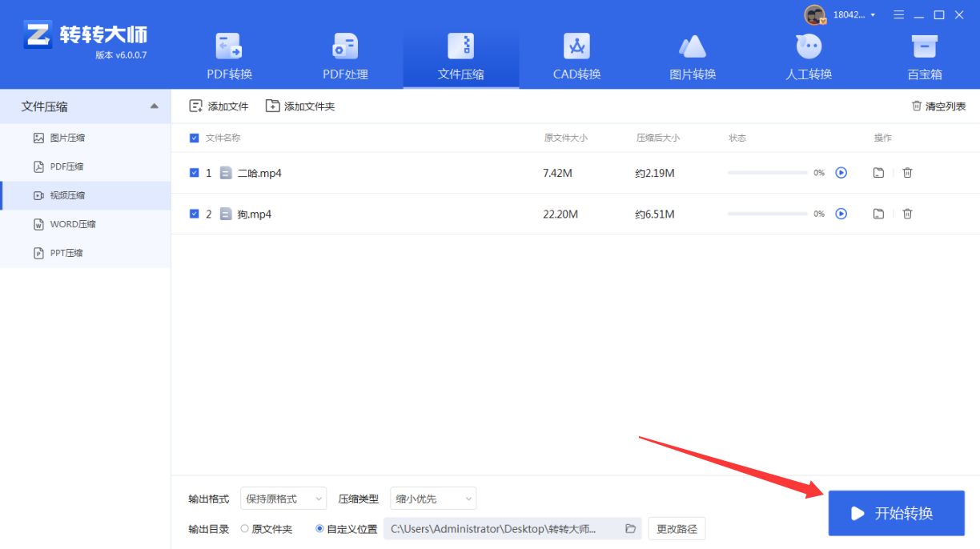
Task: Delete 二哈.mp4 with trash icon
Action: click(907, 172)
